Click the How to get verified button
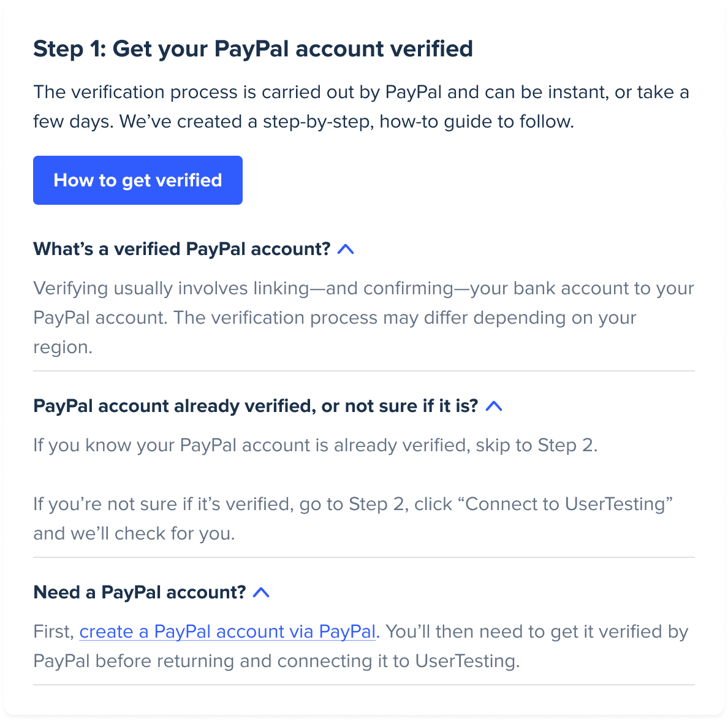 [x=138, y=180]
